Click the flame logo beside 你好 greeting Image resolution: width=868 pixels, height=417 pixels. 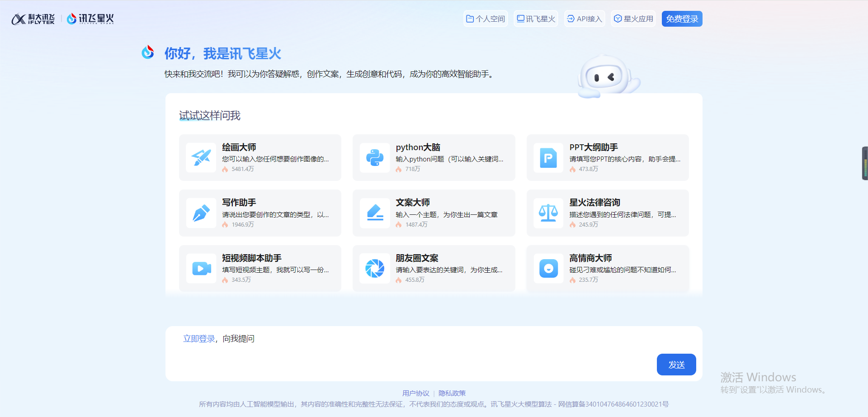pyautogui.click(x=148, y=52)
